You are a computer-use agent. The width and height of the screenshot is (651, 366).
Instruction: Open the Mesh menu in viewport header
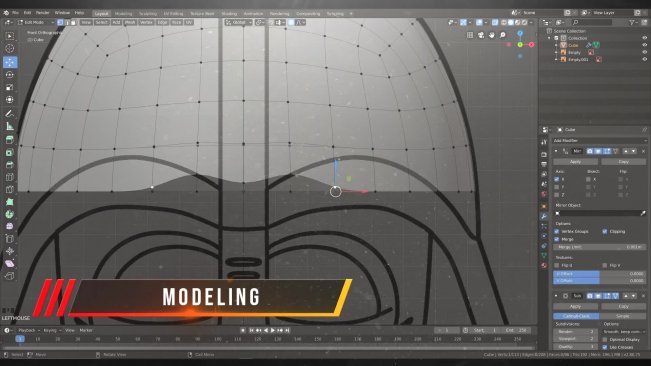[x=130, y=22]
